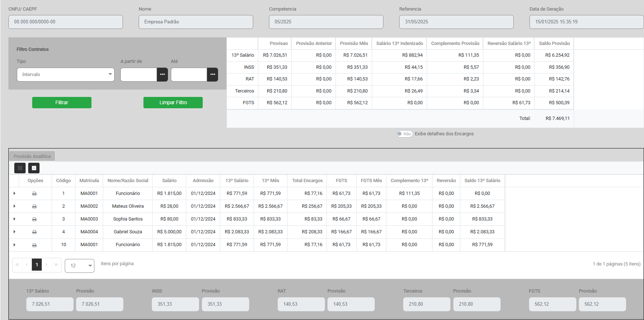Print the row for Mateus Oliveira
This screenshot has width=644, height=320.
click(x=34, y=206)
